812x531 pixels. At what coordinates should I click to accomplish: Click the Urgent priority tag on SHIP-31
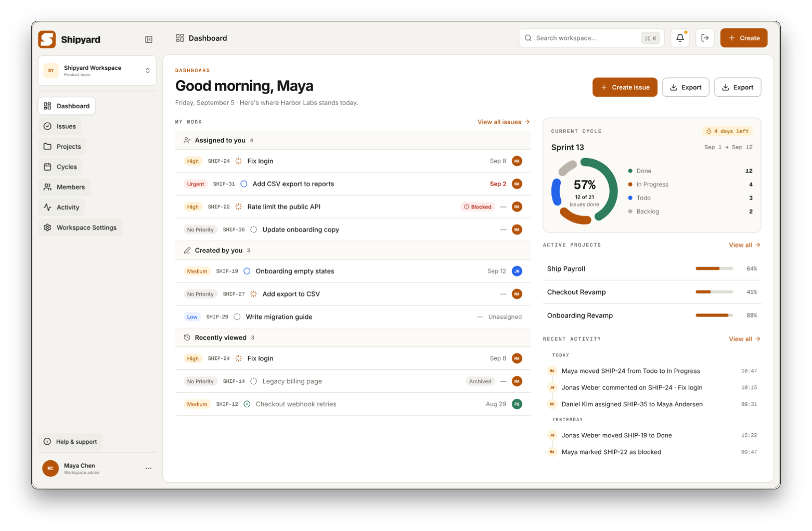tap(196, 184)
